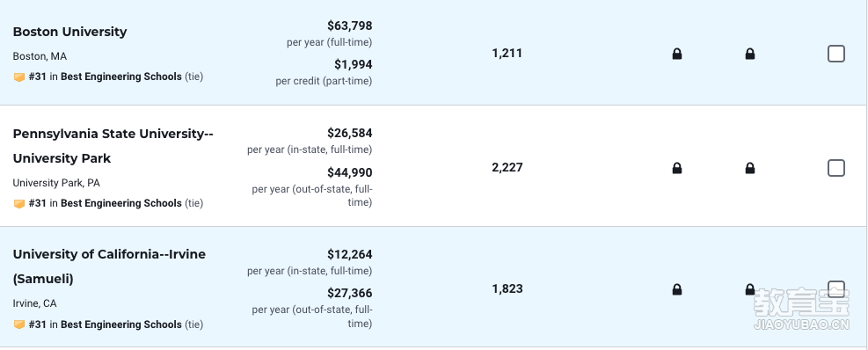This screenshot has height=350, width=868.
Task: Click the $63,798 tuition amount
Action: [x=350, y=26]
